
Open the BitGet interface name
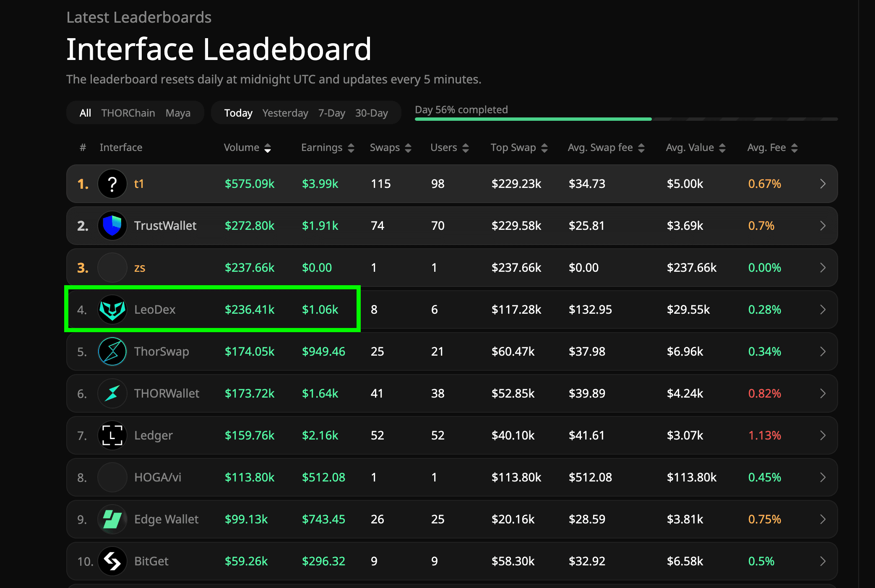tap(151, 561)
